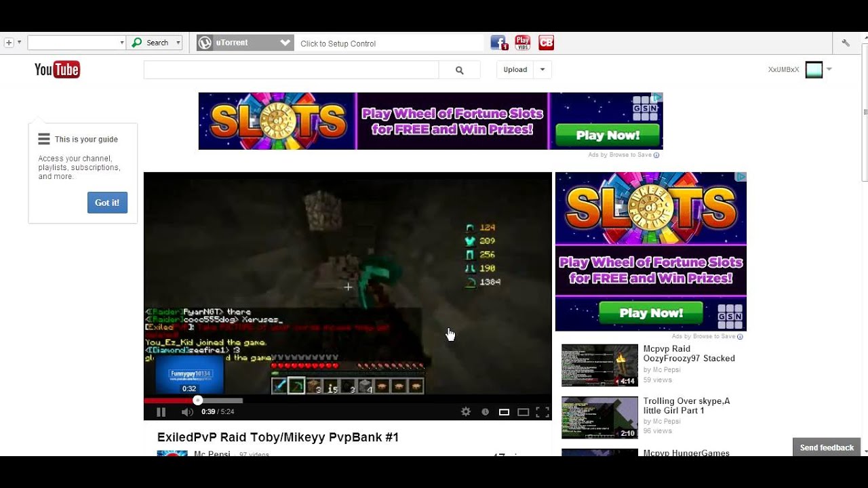Image resolution: width=868 pixels, height=488 pixels.
Task: Click the toolbar Search button
Action: pos(151,43)
